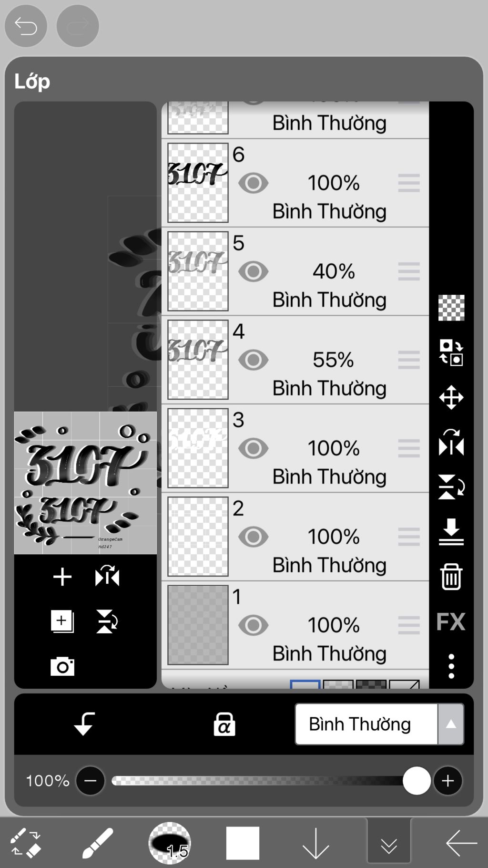Expand blend mode list with triangle arrow
This screenshot has width=488, height=868.
coord(451,724)
